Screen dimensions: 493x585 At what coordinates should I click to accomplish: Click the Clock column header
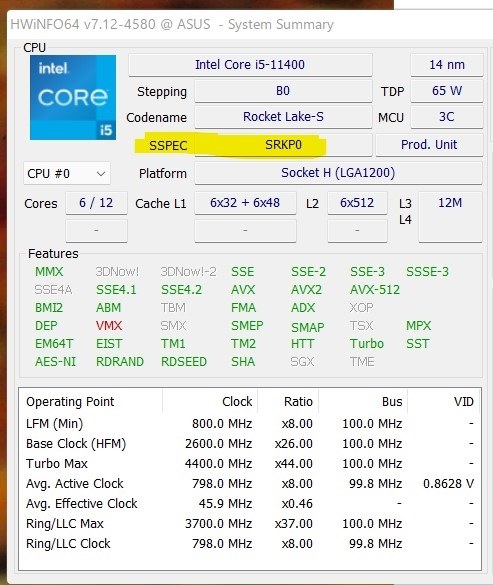210,402
